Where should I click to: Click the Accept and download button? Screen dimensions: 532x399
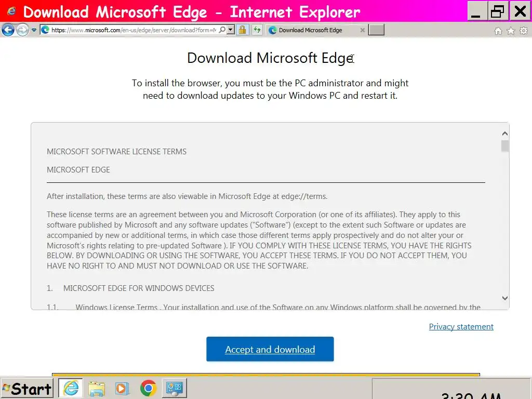point(270,349)
